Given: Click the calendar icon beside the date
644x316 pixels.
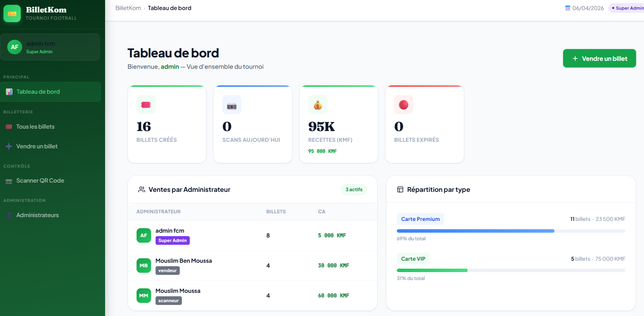Looking at the screenshot, I should tap(568, 8).
